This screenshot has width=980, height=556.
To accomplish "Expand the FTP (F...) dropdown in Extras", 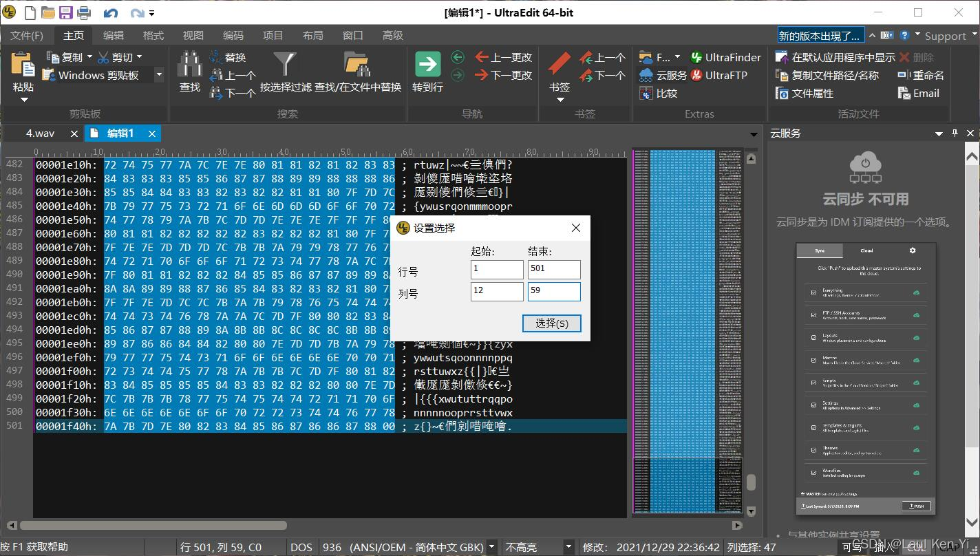I will point(677,57).
